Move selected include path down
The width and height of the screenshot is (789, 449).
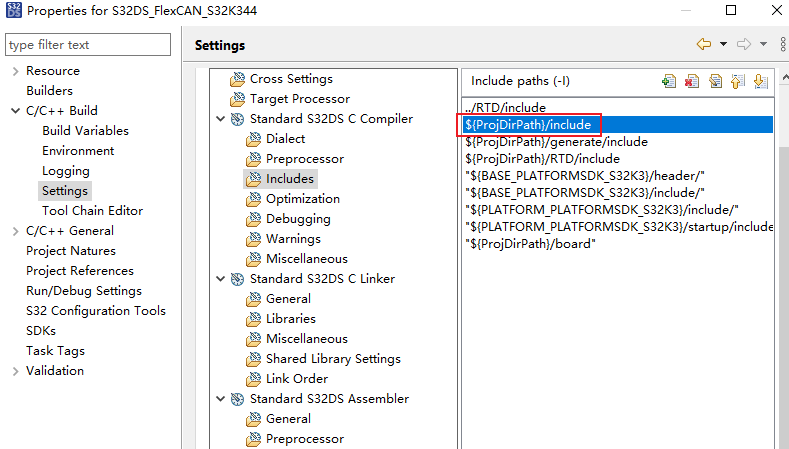[x=760, y=81]
